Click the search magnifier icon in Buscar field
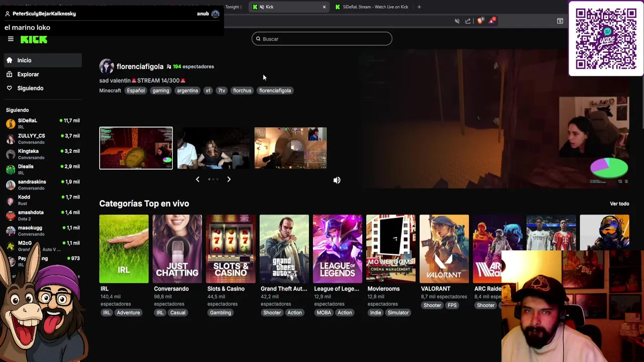The height and width of the screenshot is (362, 644). pyautogui.click(x=258, y=39)
